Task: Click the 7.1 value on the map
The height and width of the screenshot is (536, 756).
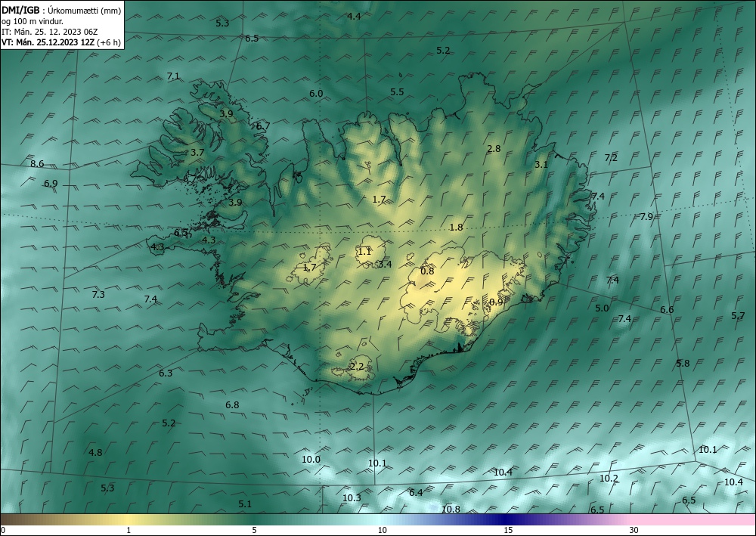Action: [x=173, y=76]
